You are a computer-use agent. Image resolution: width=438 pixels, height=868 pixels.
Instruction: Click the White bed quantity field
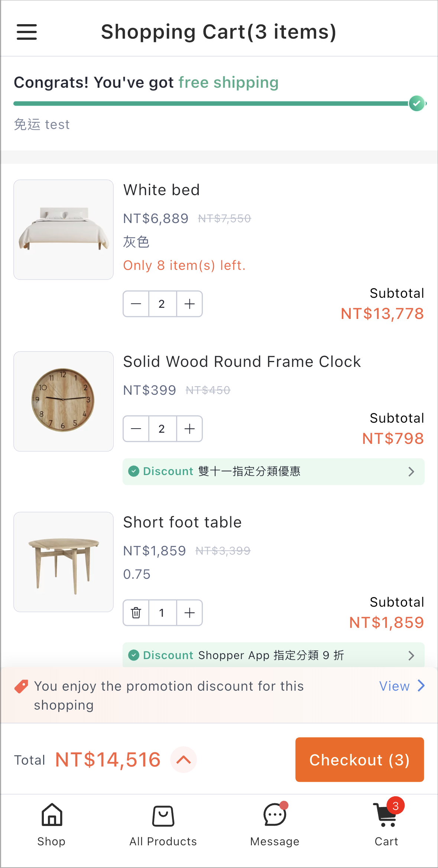(162, 304)
